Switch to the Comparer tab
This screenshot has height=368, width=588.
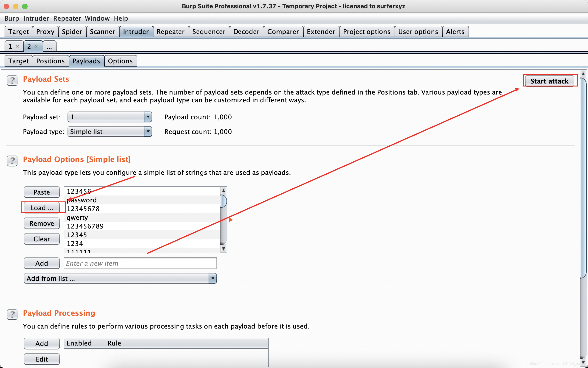coord(283,32)
